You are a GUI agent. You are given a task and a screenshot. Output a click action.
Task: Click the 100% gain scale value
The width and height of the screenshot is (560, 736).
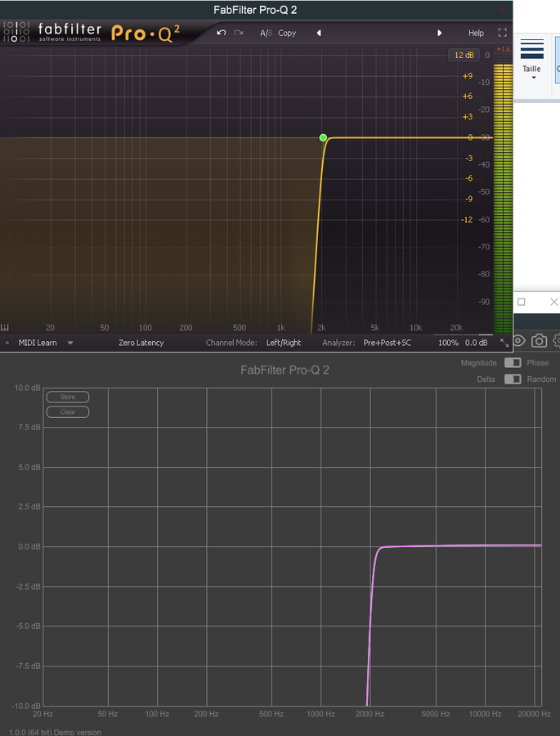pos(448,343)
